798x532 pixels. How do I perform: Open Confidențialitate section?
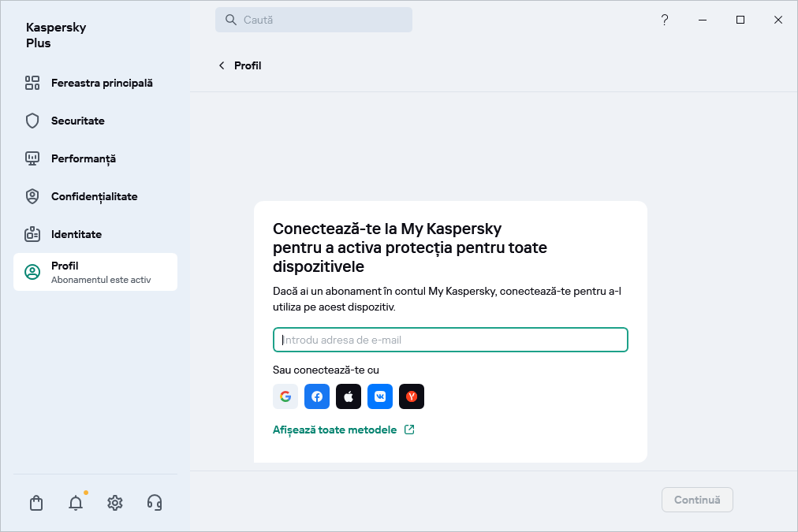(x=95, y=196)
